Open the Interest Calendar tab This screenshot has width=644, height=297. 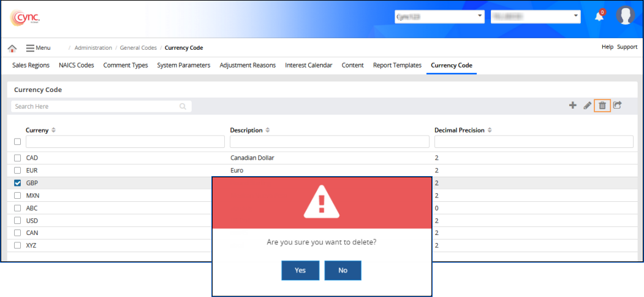308,65
